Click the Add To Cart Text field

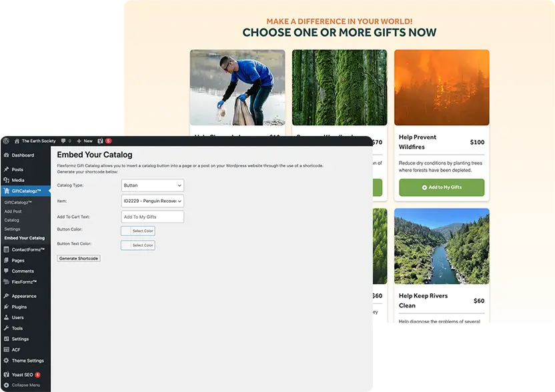[152, 217]
